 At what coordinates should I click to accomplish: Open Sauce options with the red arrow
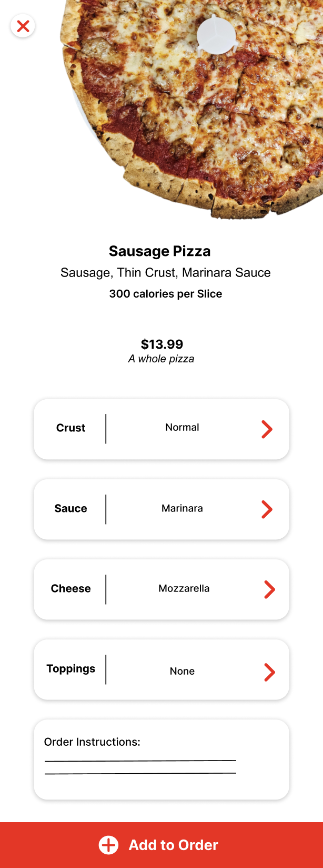pos(267,509)
